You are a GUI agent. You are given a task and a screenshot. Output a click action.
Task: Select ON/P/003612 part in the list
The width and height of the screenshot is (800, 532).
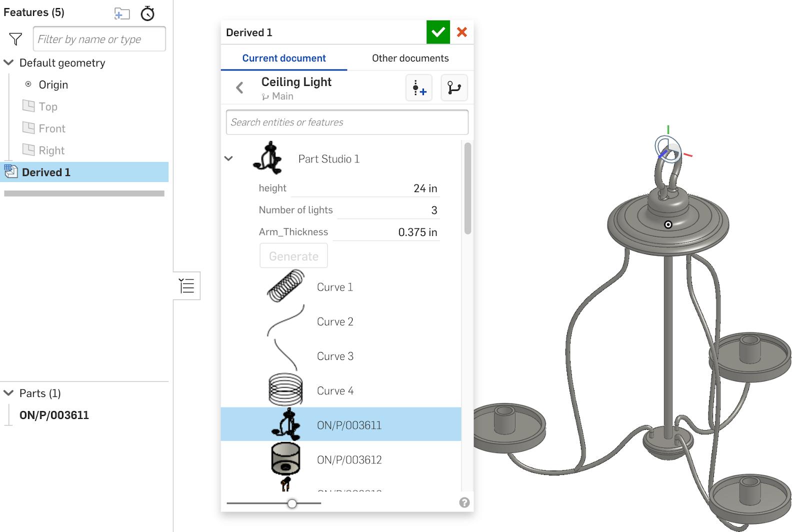(x=349, y=459)
